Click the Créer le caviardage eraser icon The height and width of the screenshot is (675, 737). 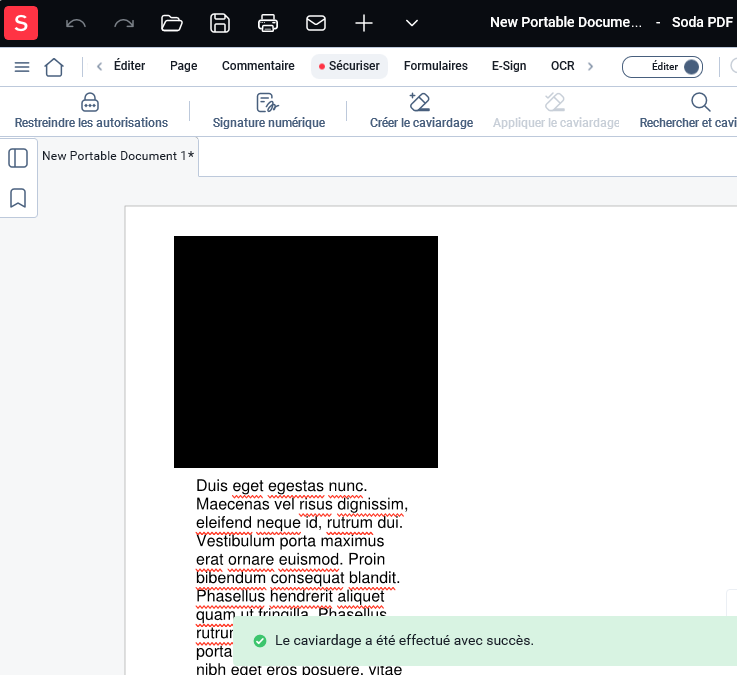click(420, 102)
